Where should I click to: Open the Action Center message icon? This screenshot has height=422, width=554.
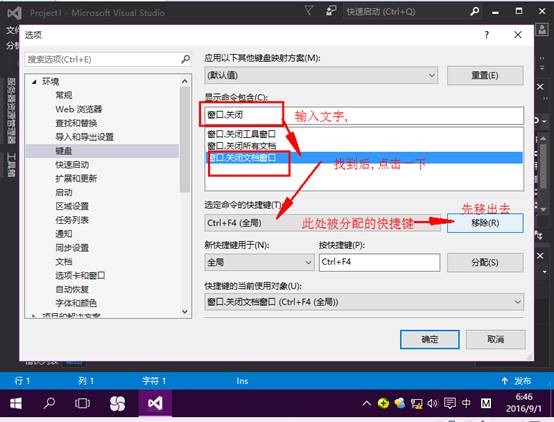[x=449, y=403]
